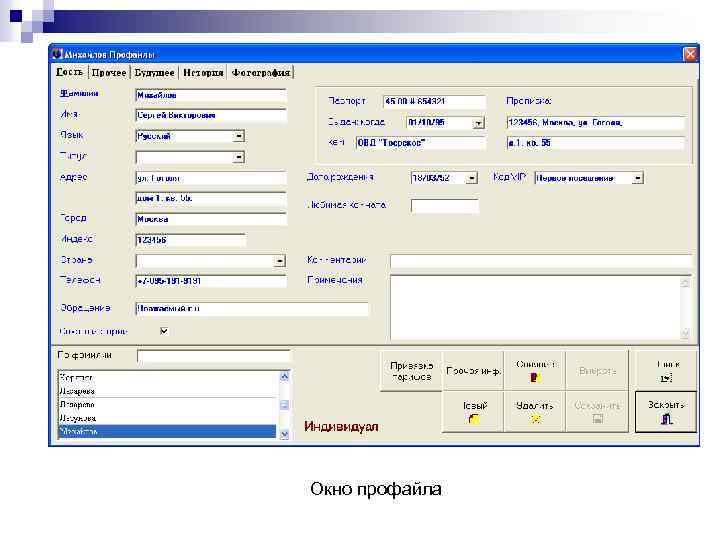The image size is (720, 540).
Task: Click the Прочая инф. button
Action: click(x=473, y=371)
